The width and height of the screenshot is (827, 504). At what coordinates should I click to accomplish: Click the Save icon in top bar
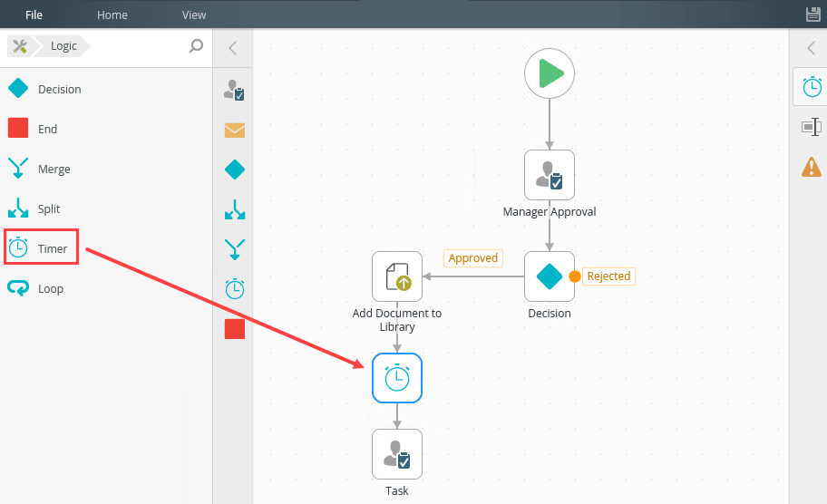point(812,15)
